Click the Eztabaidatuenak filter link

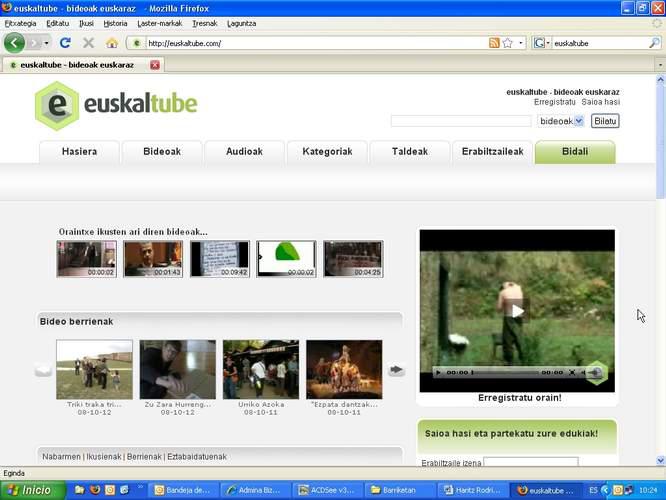197,457
